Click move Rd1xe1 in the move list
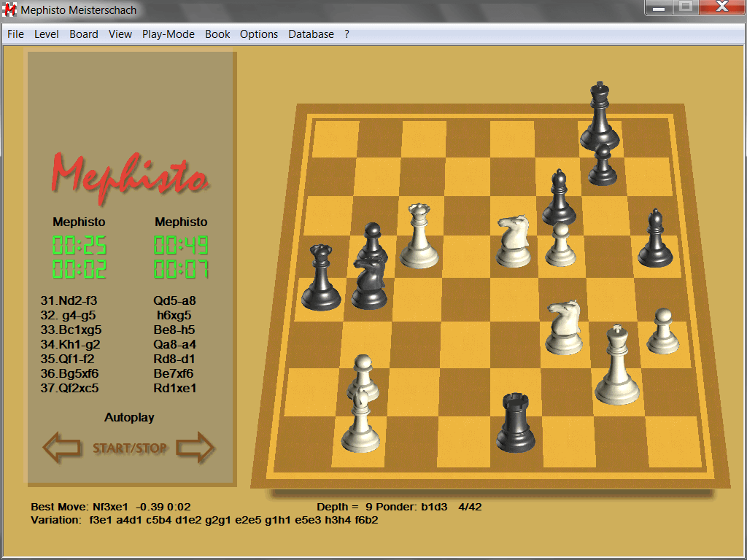Image resolution: width=747 pixels, height=560 pixels. [175, 388]
